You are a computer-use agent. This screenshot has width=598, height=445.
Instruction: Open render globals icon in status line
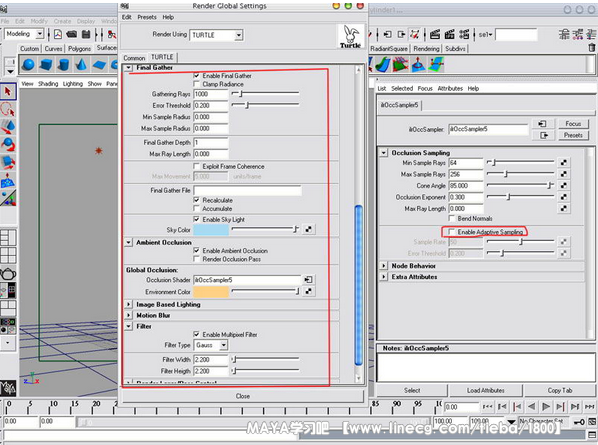click(464, 35)
